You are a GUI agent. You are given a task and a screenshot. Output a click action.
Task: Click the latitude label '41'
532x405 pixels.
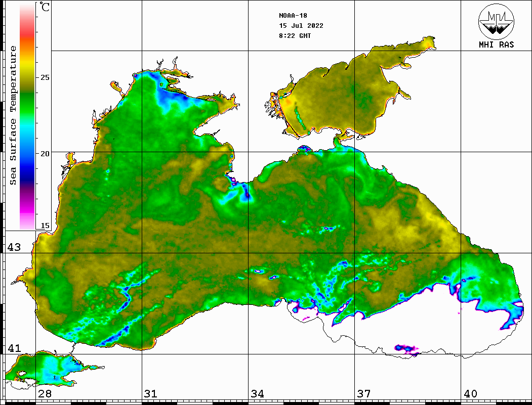click(x=14, y=348)
